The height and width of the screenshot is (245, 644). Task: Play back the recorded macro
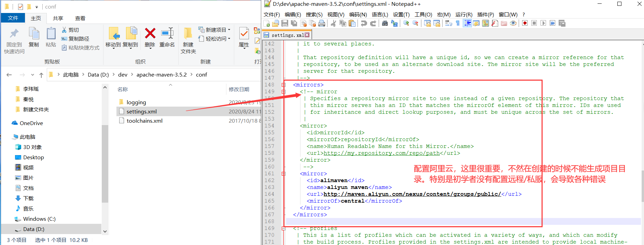point(543,23)
